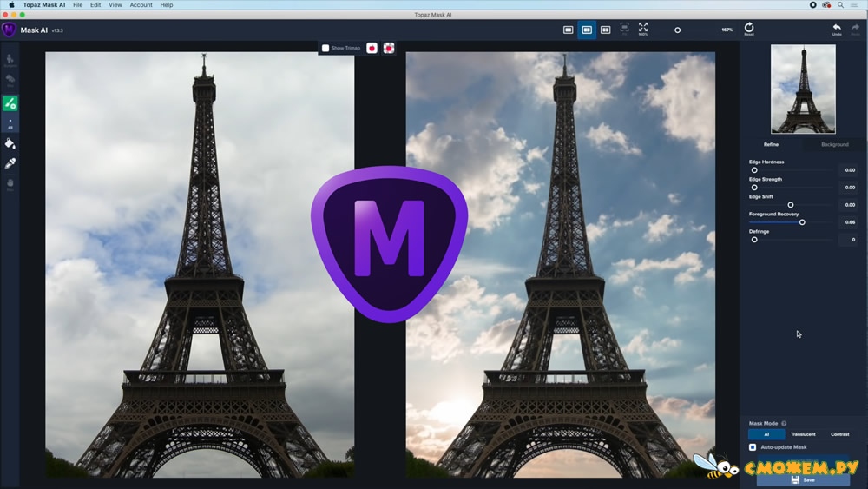Click the 167% zoom value
This screenshot has width=868, height=489.
(x=727, y=30)
